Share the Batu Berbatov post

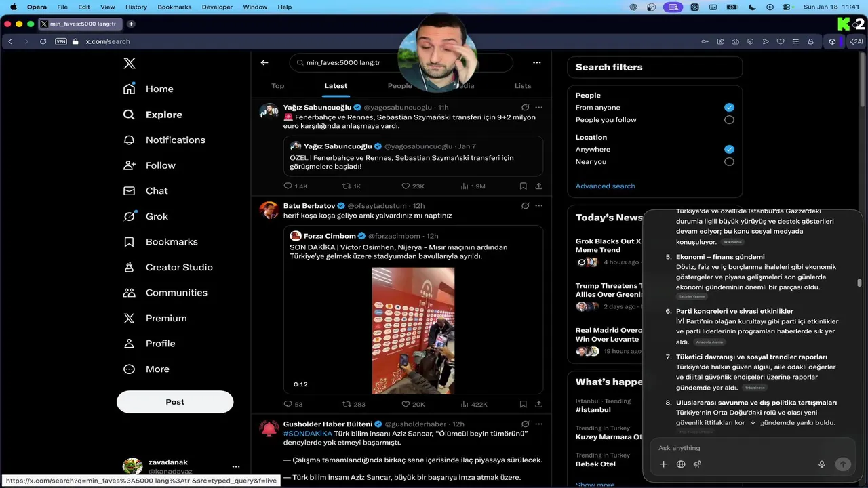[x=538, y=404]
